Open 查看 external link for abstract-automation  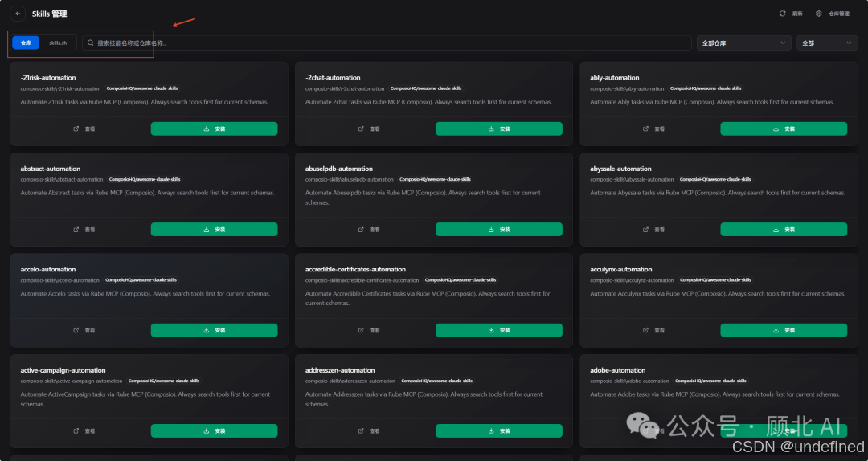click(84, 229)
